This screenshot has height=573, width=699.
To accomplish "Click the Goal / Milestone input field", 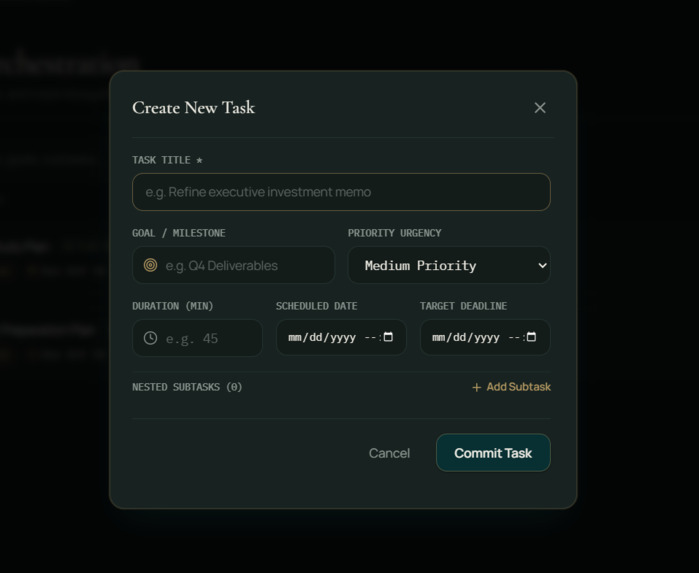I will pos(234,265).
